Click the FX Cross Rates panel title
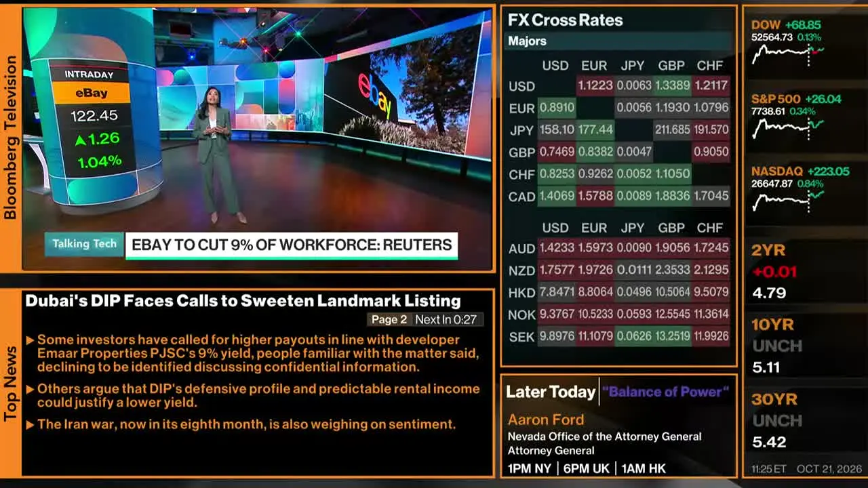 (x=565, y=20)
